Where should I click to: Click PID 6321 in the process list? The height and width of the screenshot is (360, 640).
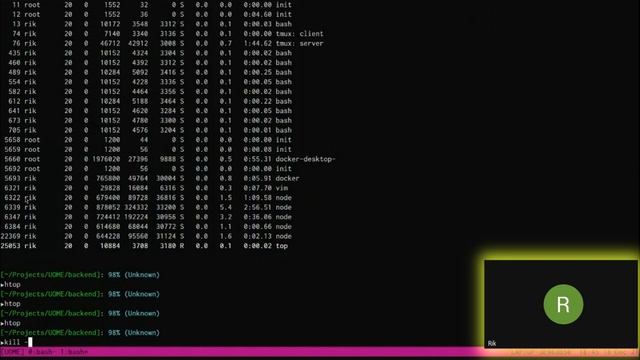[x=13, y=188]
